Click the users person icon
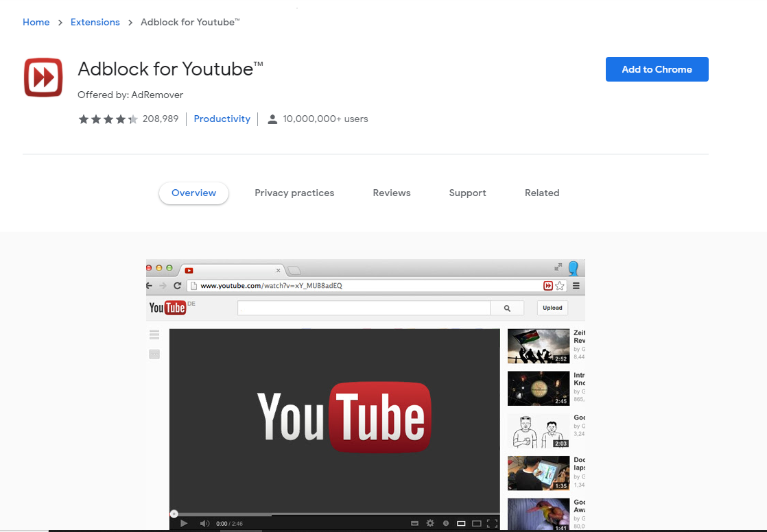 coord(272,119)
